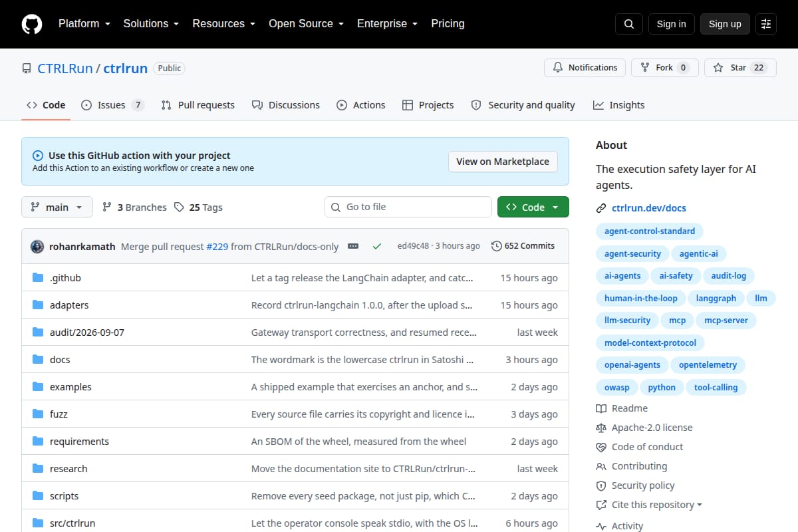798x532 pixels.
Task: Click the Star button
Action: tap(740, 68)
